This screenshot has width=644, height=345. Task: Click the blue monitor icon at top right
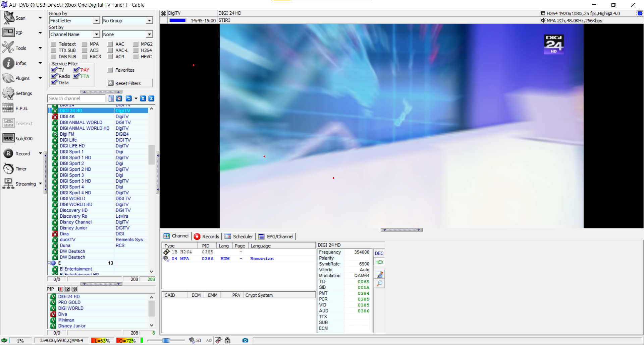[x=640, y=13]
